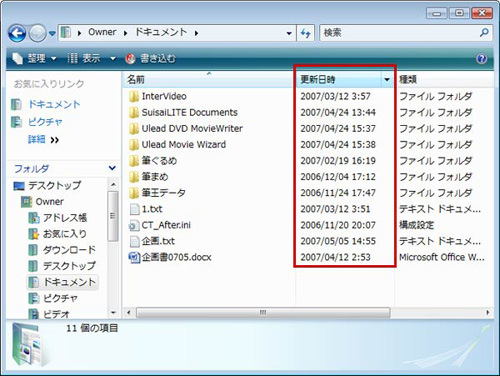The height and width of the screenshot is (376, 500).
Task: Collapse the フォルダ pane chevron
Action: (x=112, y=168)
